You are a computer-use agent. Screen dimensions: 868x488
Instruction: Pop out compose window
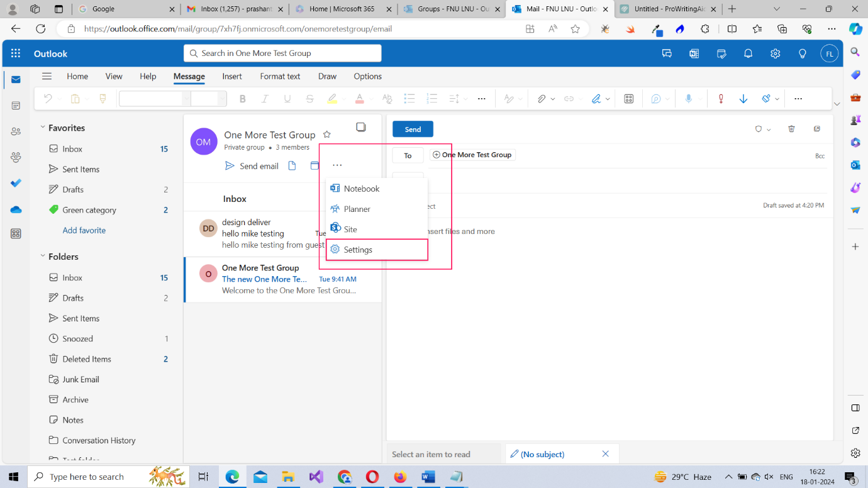[x=817, y=129]
